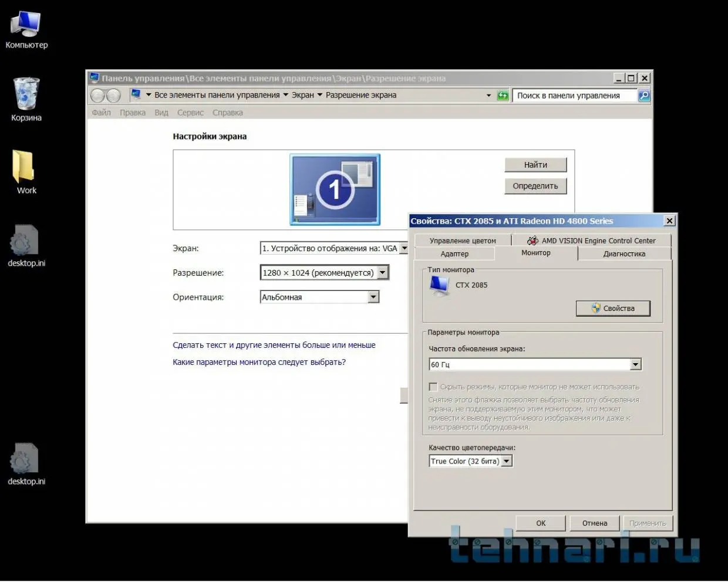Switch to Управление цветом tab
Screen dimensions: 728x582
(463, 241)
